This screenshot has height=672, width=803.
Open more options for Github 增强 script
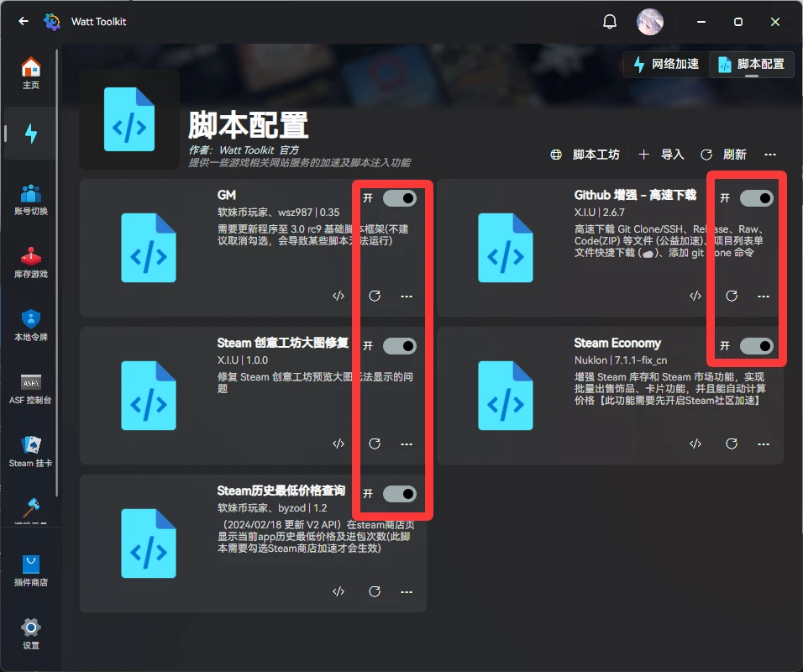764,296
